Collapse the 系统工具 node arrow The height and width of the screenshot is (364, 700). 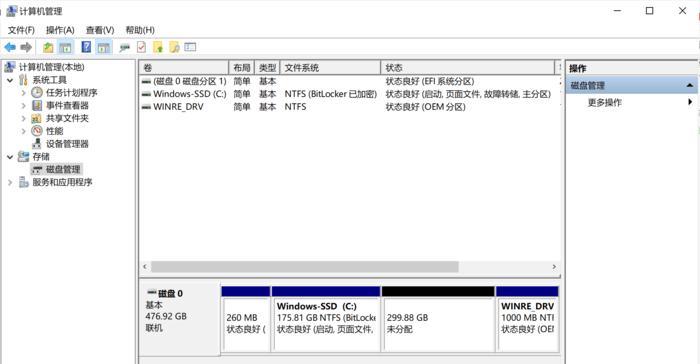click(x=10, y=80)
